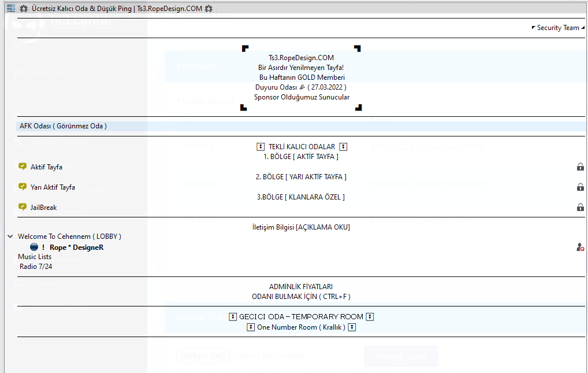Click the yellow channel icon beside JailBreak
This screenshot has width=588, height=373.
click(23, 207)
